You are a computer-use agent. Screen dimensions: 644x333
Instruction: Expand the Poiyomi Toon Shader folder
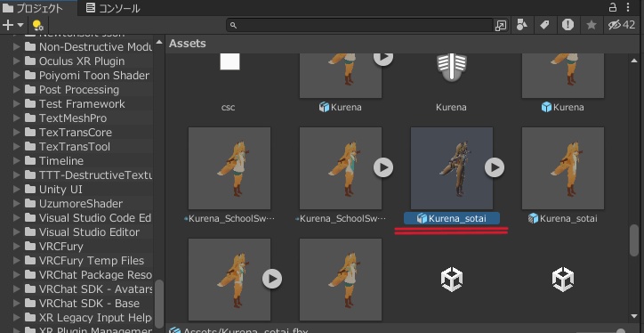[x=16, y=76]
